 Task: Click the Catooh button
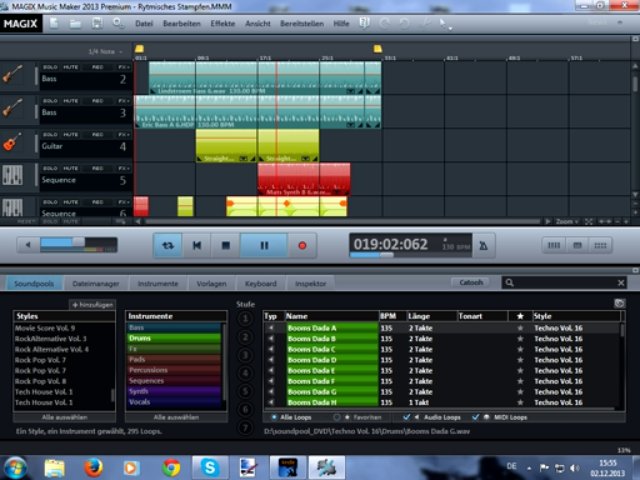(471, 283)
